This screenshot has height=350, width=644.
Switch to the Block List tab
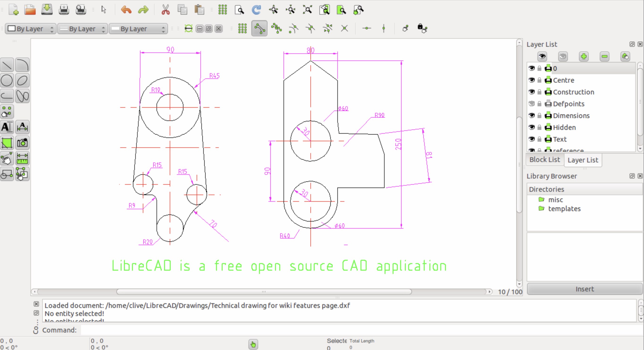point(545,160)
